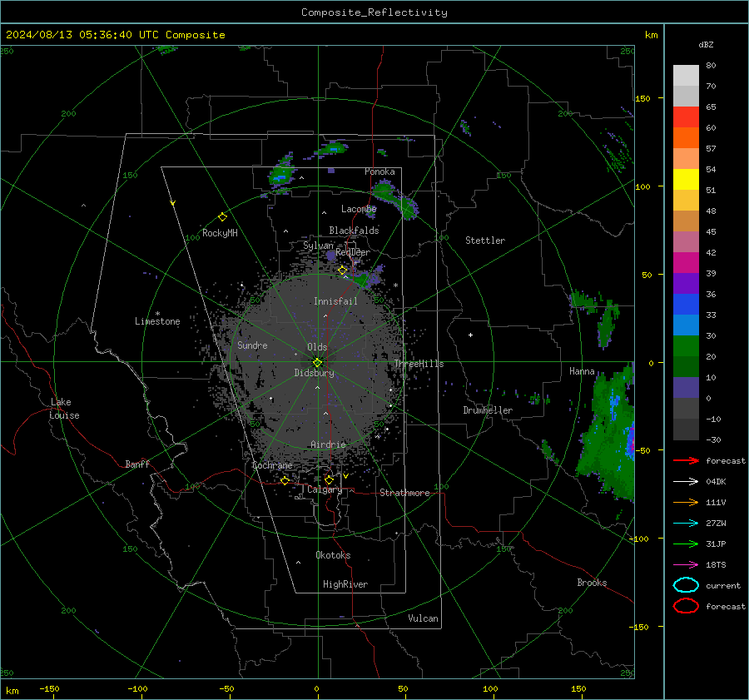The image size is (749, 700).
Task: Click the Stettler city label
Action: (485, 241)
